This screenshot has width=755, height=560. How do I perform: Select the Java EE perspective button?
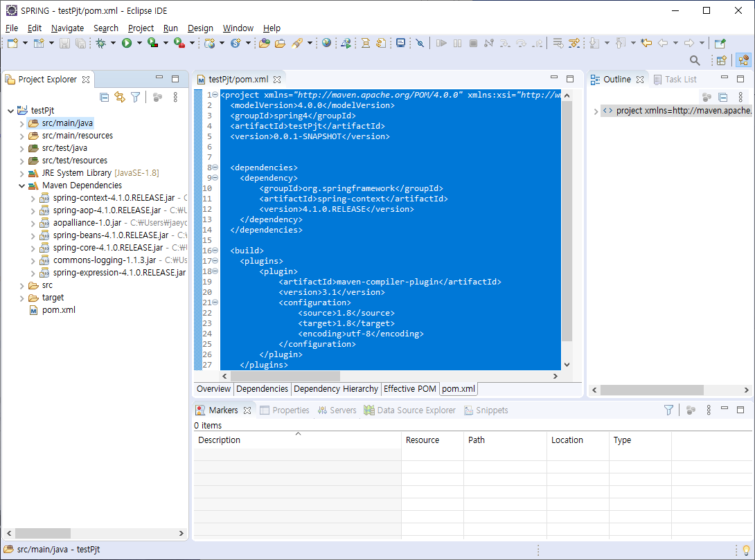[743, 60]
